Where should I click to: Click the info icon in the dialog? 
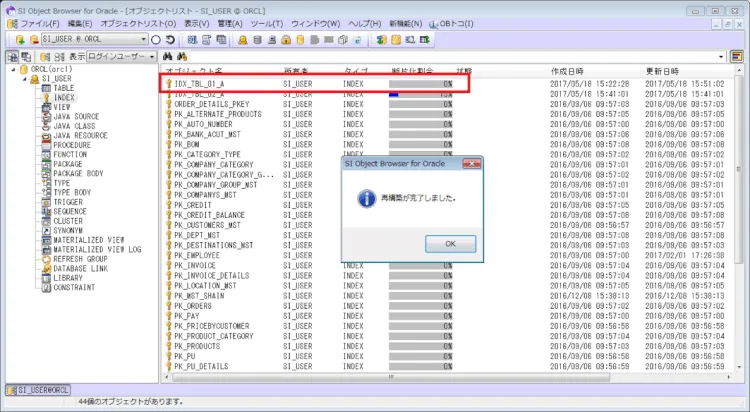pyautogui.click(x=366, y=198)
